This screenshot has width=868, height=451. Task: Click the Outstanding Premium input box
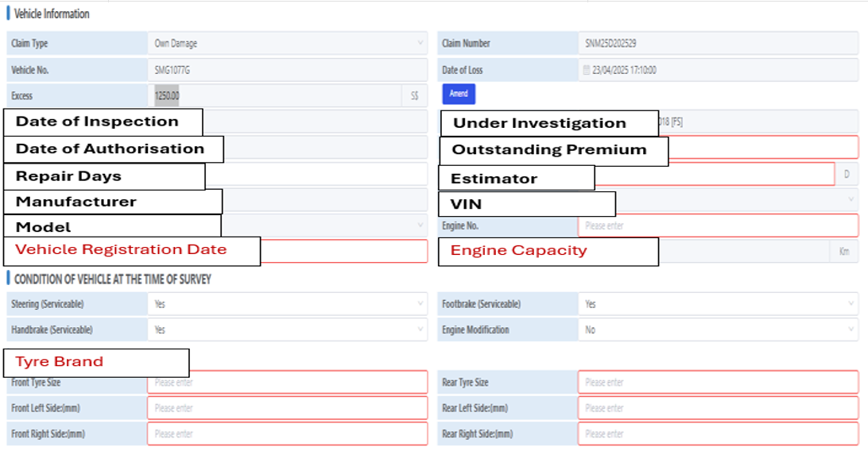coord(763,148)
